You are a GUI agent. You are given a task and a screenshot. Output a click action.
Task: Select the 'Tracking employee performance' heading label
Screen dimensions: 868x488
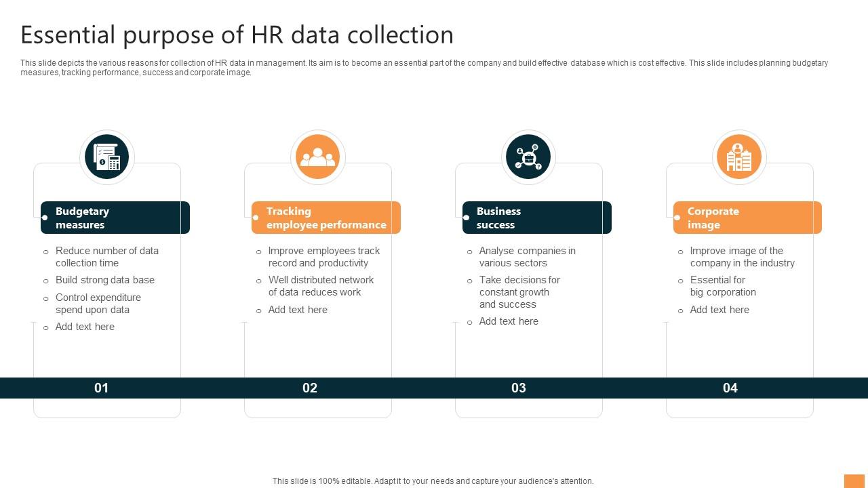326,218
